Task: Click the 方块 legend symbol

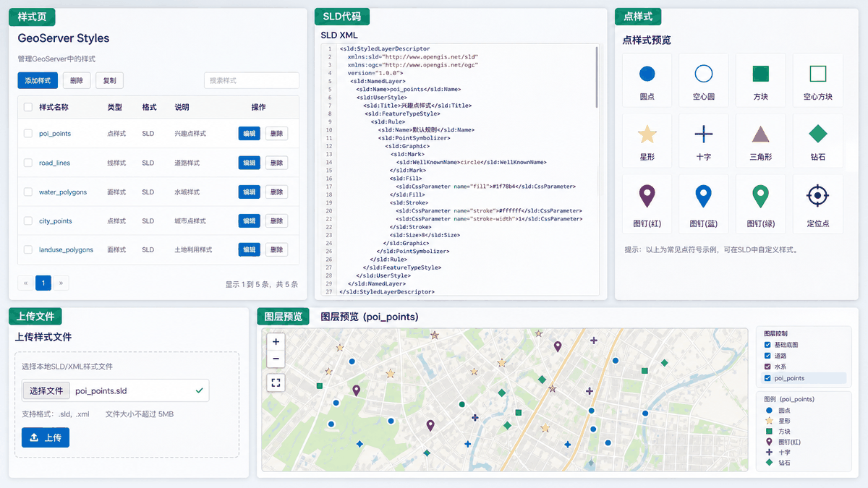Action: pyautogui.click(x=769, y=431)
